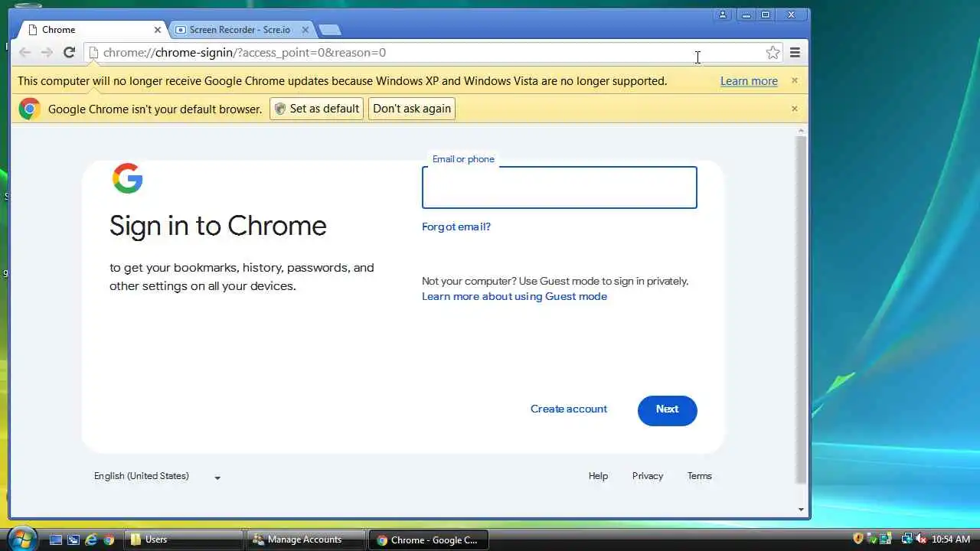Click the scrollbar up arrow
Viewport: 980px width, 551px height.
801,131
